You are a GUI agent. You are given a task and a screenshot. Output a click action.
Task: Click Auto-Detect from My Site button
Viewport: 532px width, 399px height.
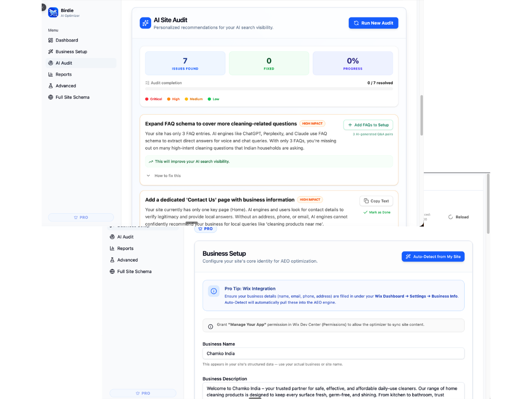[433, 257]
